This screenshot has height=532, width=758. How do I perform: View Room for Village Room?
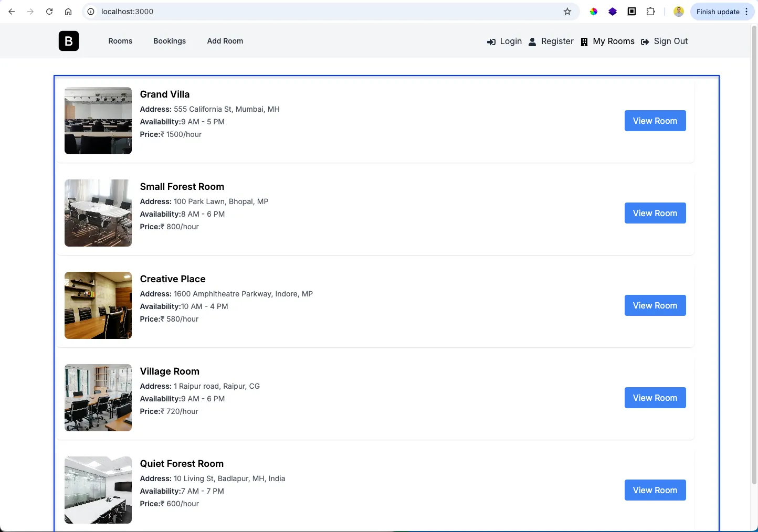pyautogui.click(x=655, y=398)
